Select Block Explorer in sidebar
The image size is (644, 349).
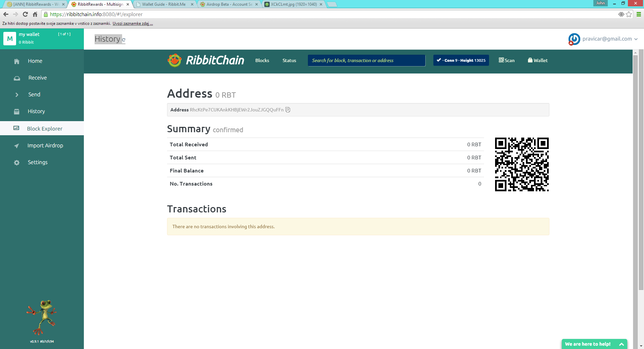42,129
